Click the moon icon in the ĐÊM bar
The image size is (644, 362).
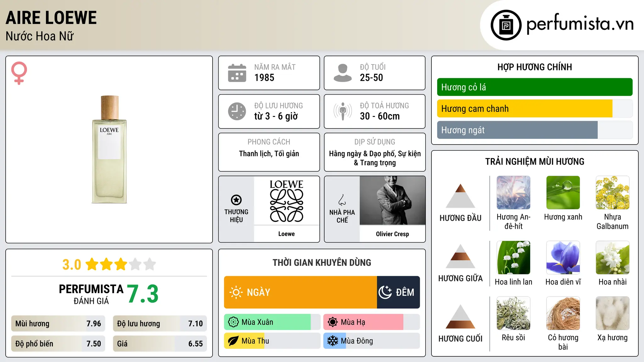click(x=385, y=292)
